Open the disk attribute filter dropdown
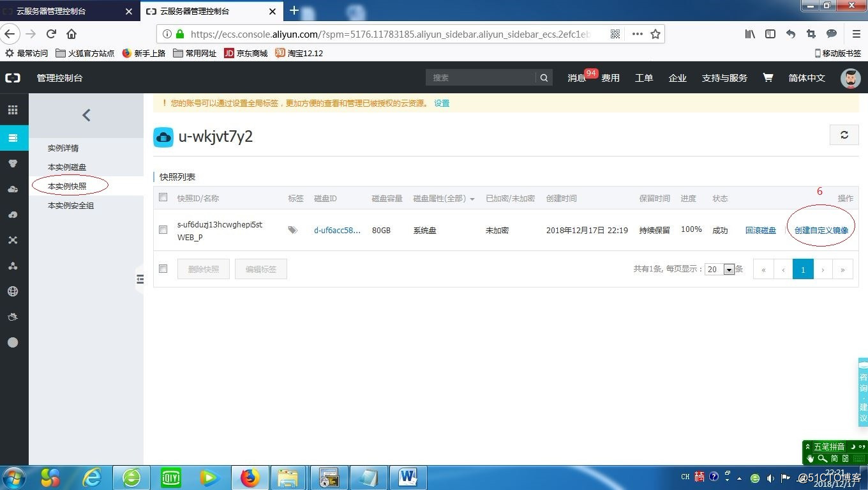The width and height of the screenshot is (868, 490). coord(444,199)
